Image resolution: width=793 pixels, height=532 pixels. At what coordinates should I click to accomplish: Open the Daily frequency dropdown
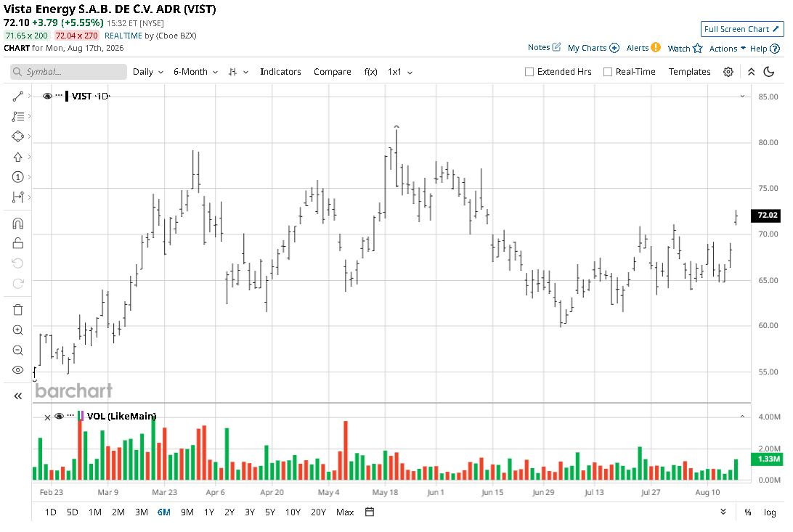tap(148, 72)
